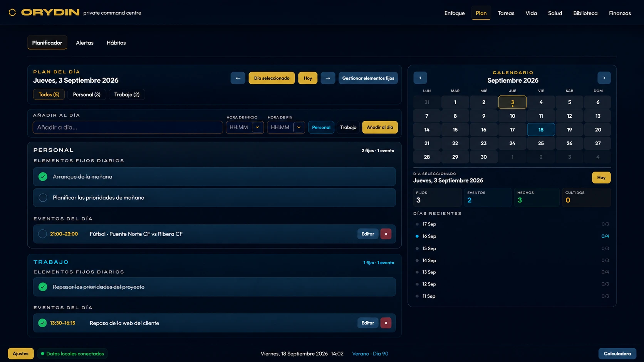Image resolution: width=644 pixels, height=362 pixels.
Task: Select September 18 in calendar
Action: 541,130
